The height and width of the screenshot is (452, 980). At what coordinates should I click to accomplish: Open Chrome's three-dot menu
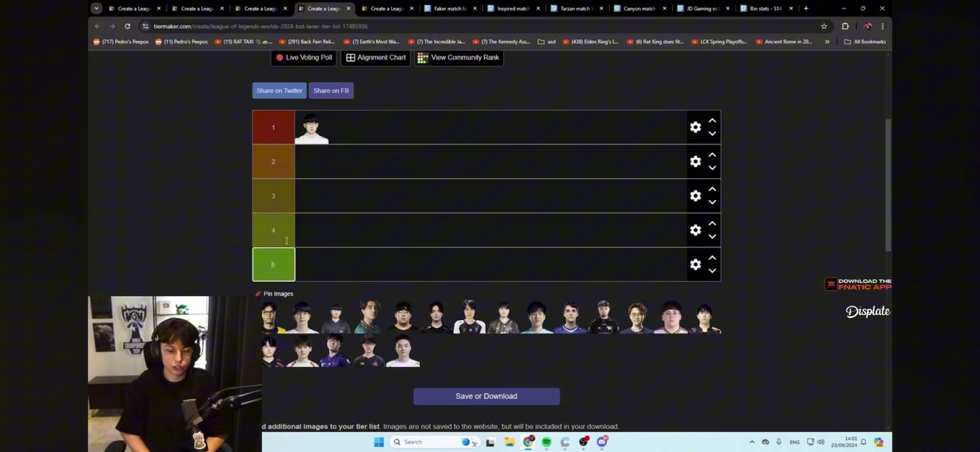click(883, 26)
